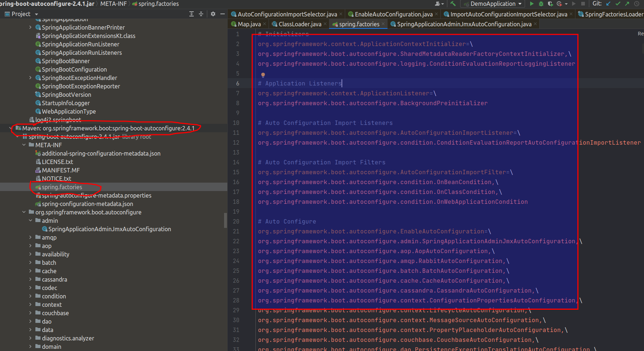Click line number 6 in the gutter
The width and height of the screenshot is (644, 351).
(x=238, y=83)
